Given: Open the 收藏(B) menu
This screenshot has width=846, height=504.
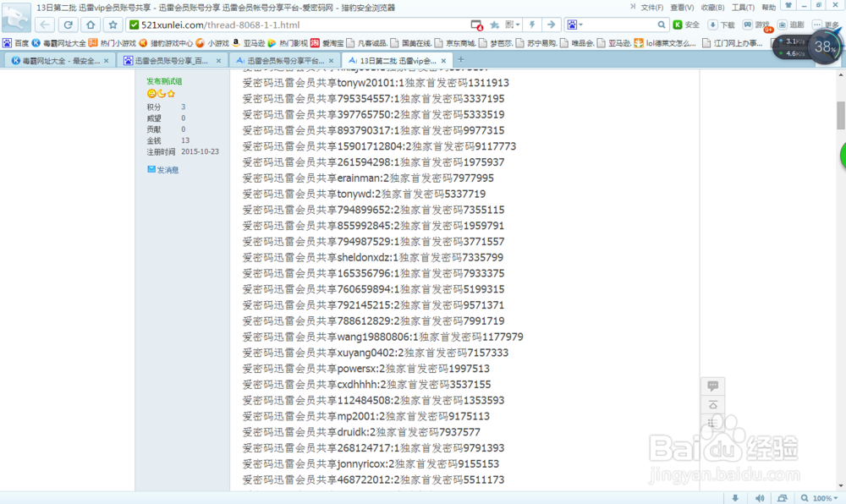Looking at the screenshot, I should (712, 8).
